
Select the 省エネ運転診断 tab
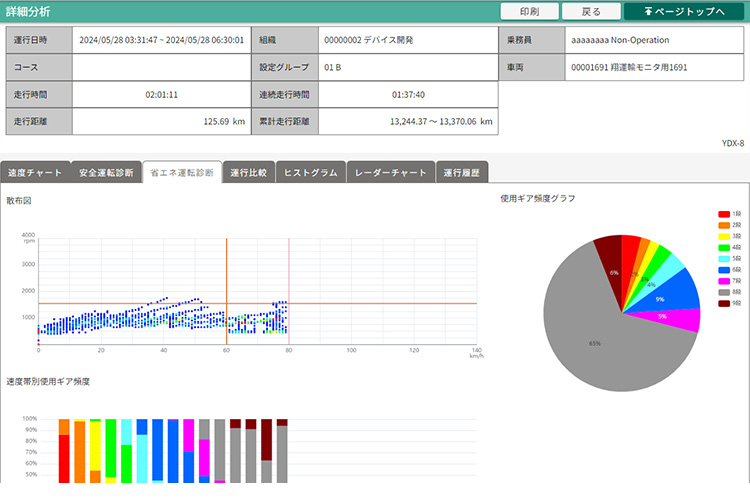(x=181, y=172)
